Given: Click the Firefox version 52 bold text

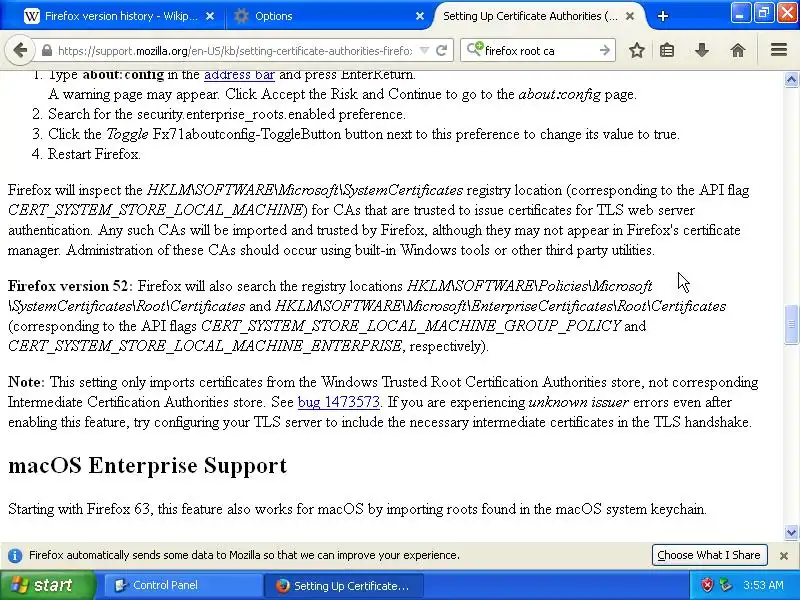Looking at the screenshot, I should point(70,286).
